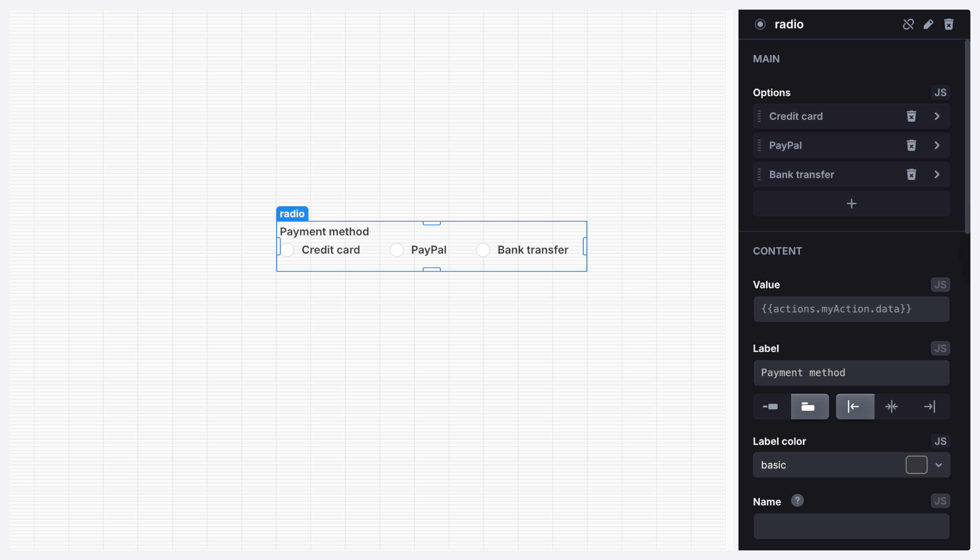Click the pencil rename icon
This screenshot has width=980, height=560.
[928, 24]
